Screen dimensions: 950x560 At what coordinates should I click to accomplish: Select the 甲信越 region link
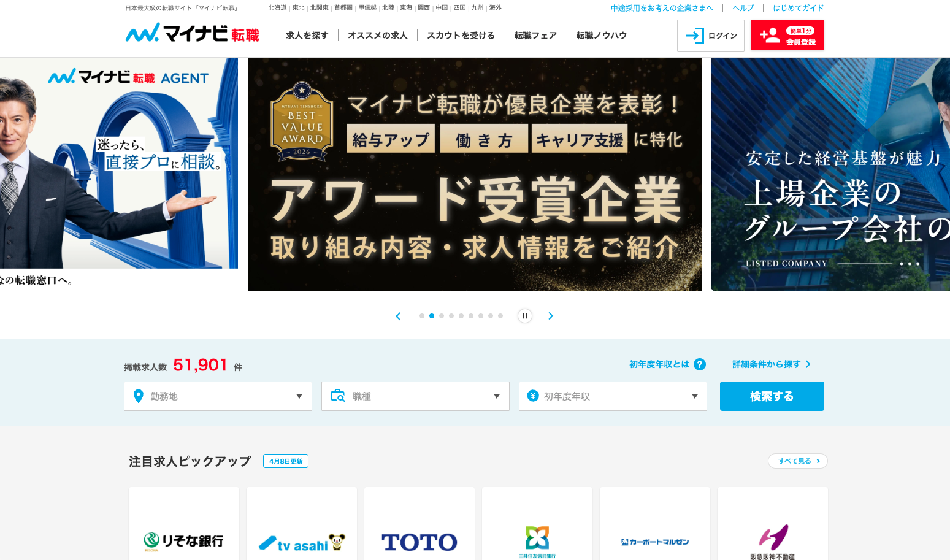click(367, 8)
